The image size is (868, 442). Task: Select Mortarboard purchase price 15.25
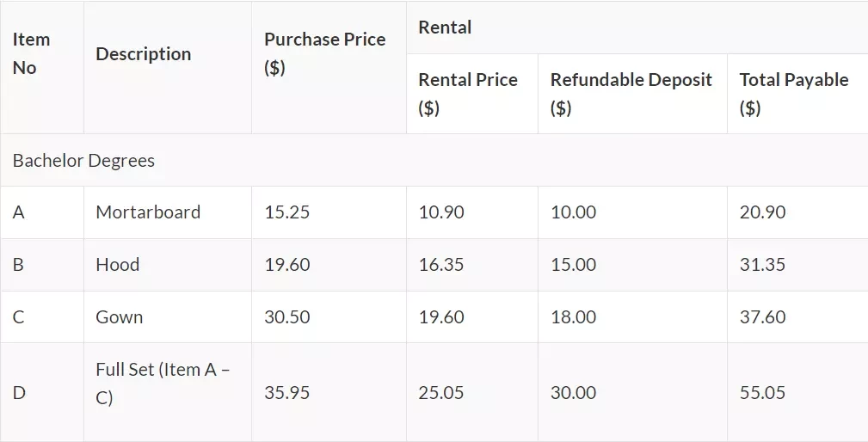329,212
